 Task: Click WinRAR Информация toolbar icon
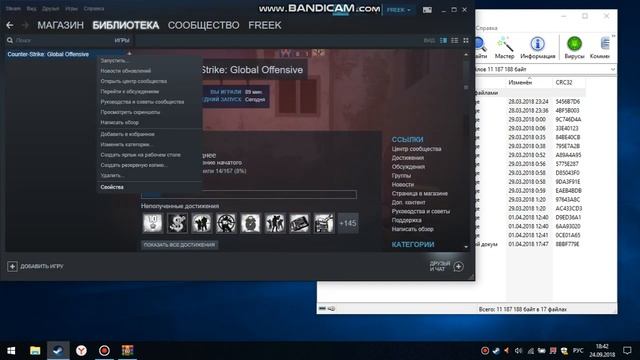(538, 47)
